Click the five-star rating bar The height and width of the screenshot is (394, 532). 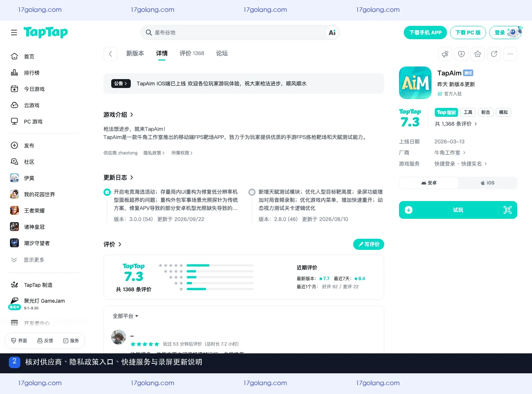click(220, 265)
